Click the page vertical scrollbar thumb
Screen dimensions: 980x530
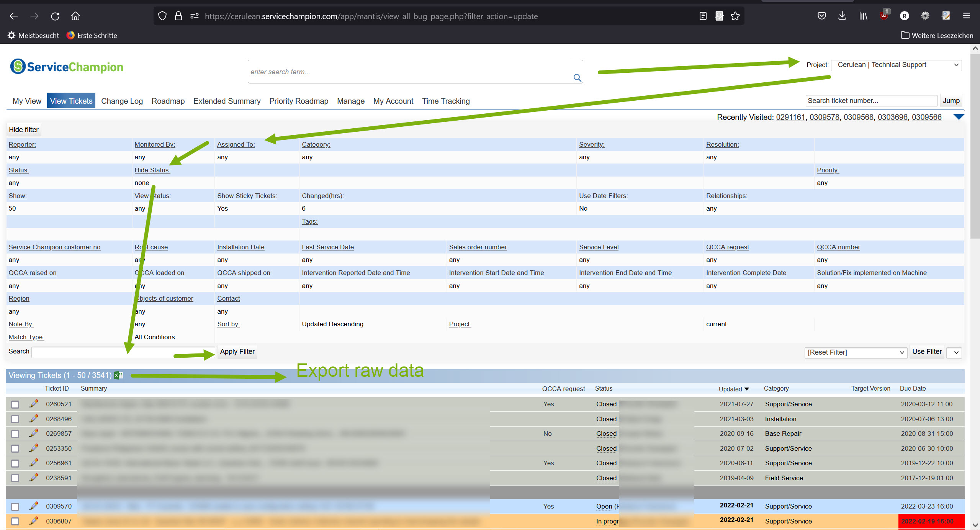(x=975, y=146)
